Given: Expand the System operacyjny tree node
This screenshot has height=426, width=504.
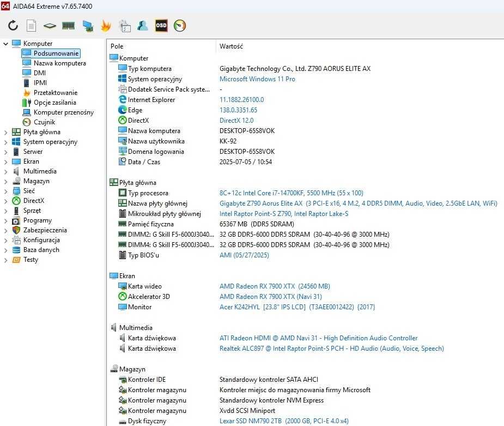Looking at the screenshot, I should pos(5,142).
